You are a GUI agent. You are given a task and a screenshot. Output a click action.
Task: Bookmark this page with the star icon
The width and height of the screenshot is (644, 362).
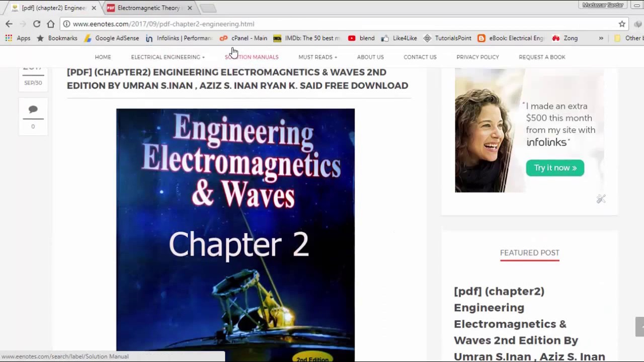(622, 24)
